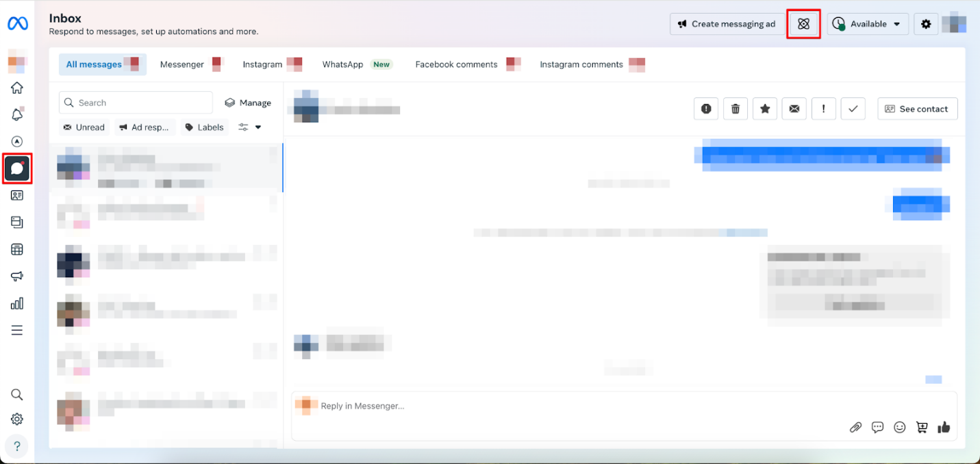This screenshot has width=980, height=464.
Task: Delete the conversation with the trash icon
Action: 736,109
